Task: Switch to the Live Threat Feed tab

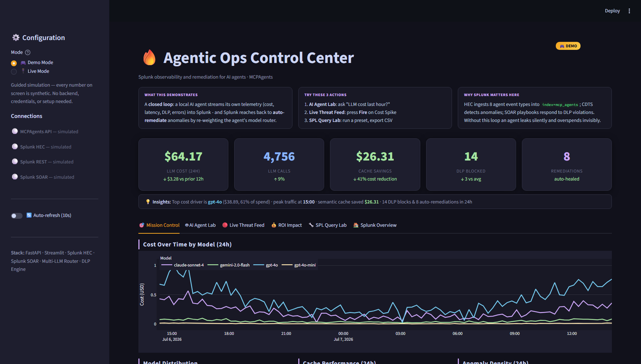Action: tap(243, 225)
